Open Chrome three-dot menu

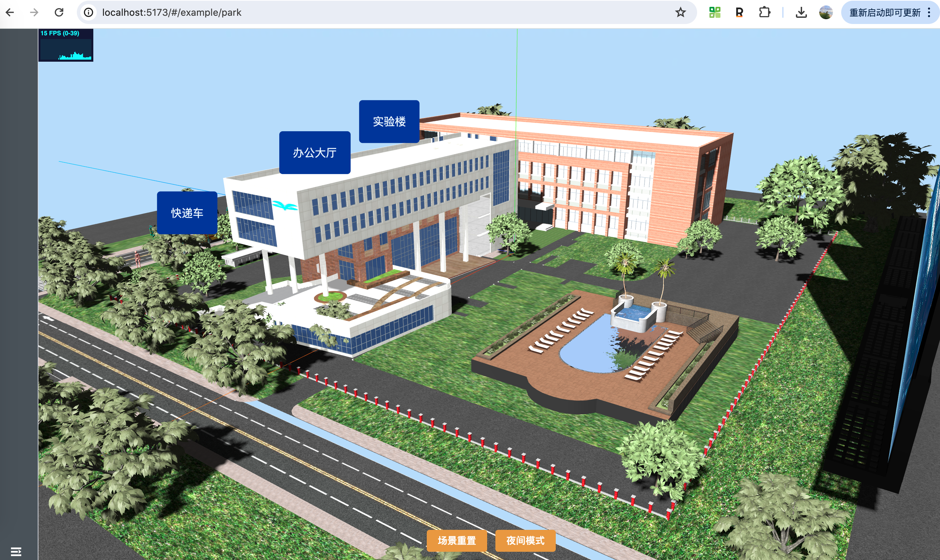click(x=929, y=12)
